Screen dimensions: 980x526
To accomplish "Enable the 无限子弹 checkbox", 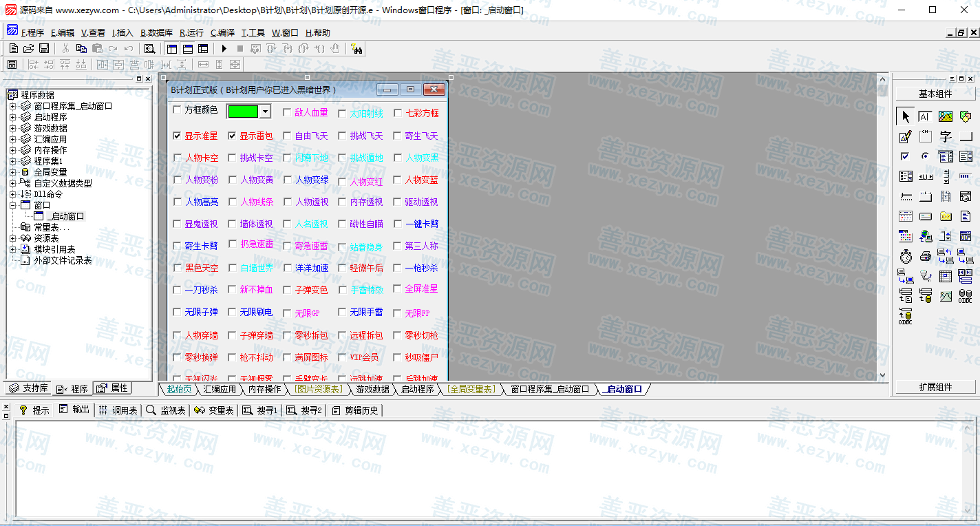I will [178, 312].
